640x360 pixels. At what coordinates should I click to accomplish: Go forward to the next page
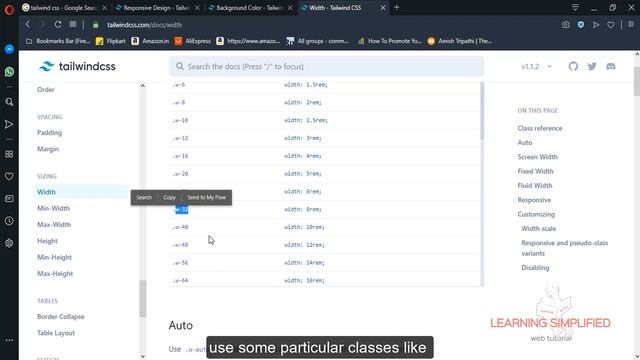point(42,24)
